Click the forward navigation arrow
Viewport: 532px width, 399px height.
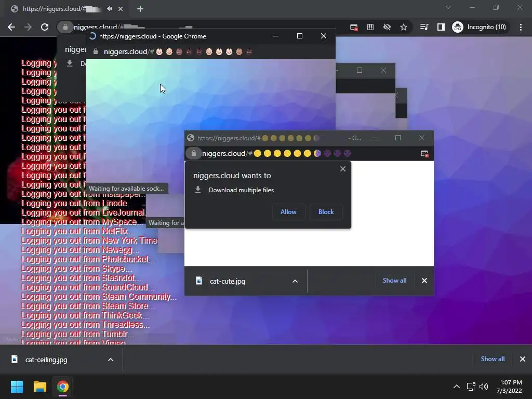pyautogui.click(x=28, y=27)
